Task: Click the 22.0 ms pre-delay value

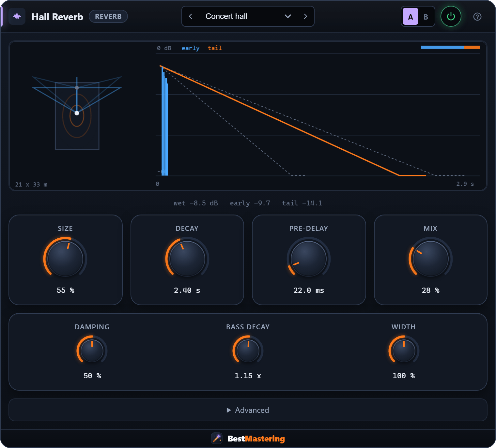Action: [x=309, y=290]
